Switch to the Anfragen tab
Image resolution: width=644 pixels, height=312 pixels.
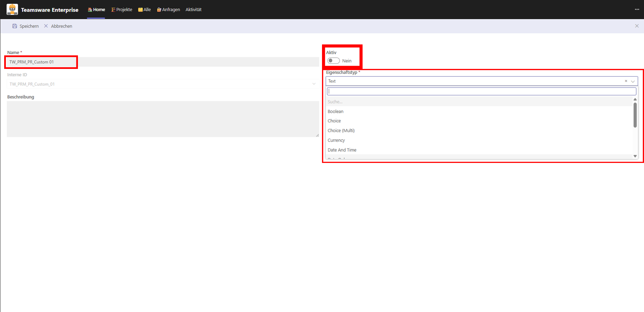[168, 10]
